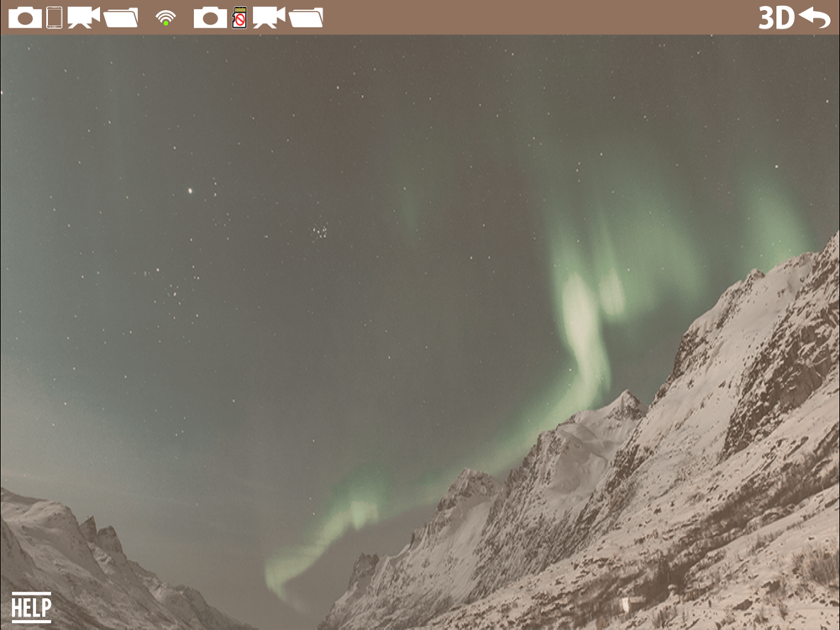Start SD card video recording camcorder icon
The height and width of the screenshot is (630, 840).
click(269, 17)
